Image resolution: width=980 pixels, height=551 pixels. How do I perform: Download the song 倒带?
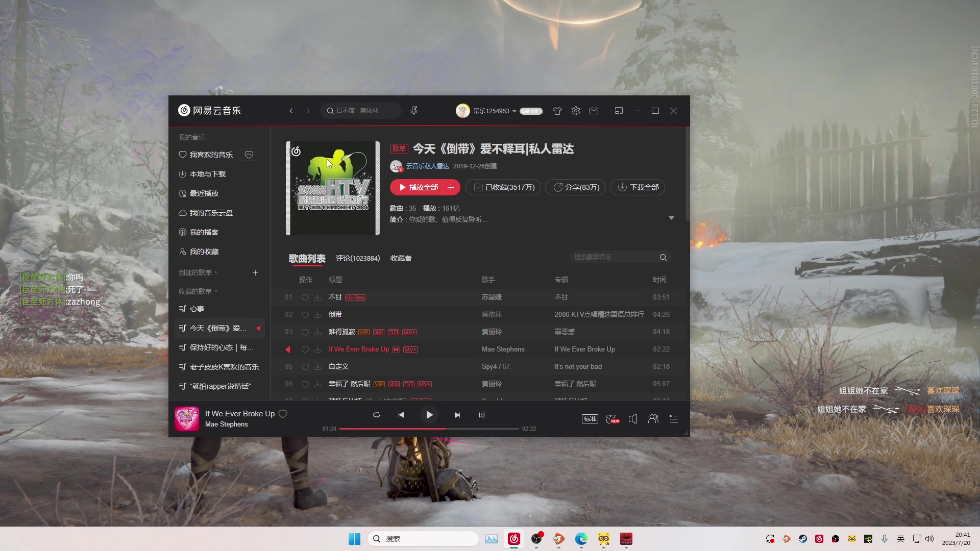317,315
